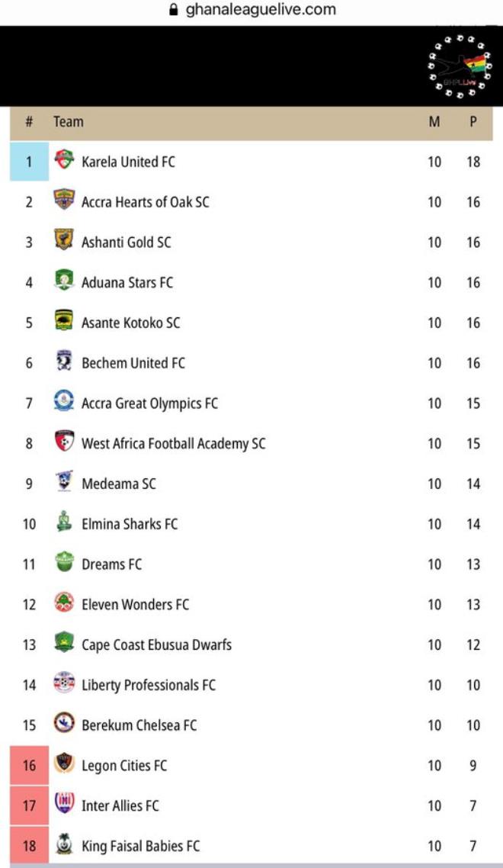Click the Asante Kotoko SC porcupine crest

click(x=64, y=320)
